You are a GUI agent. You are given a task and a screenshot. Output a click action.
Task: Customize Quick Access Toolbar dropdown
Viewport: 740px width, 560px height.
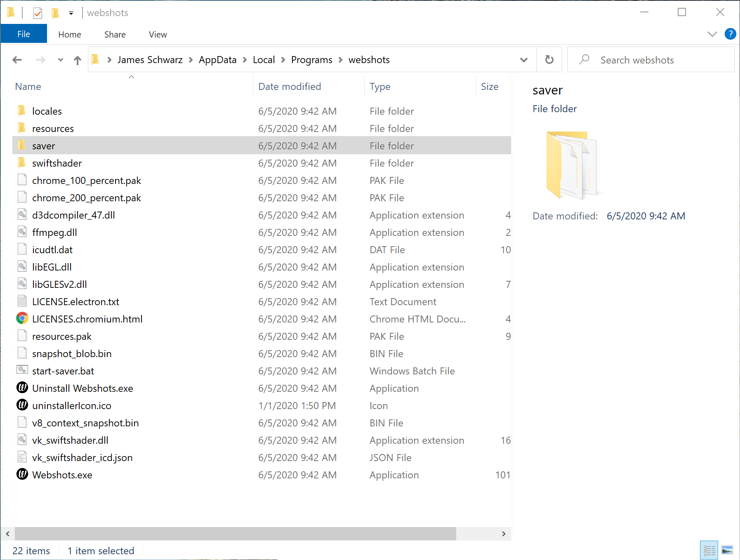[71, 13]
